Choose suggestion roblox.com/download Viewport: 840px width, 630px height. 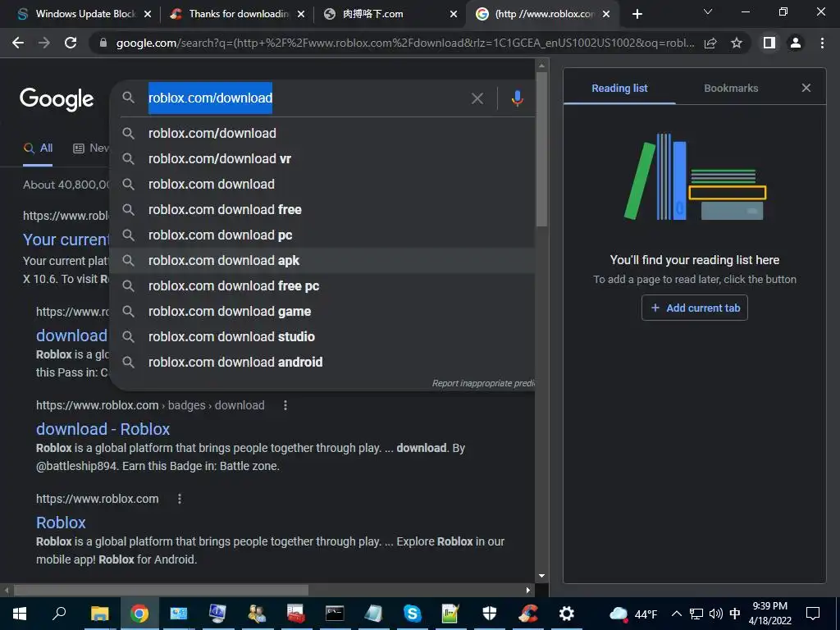coord(322,134)
